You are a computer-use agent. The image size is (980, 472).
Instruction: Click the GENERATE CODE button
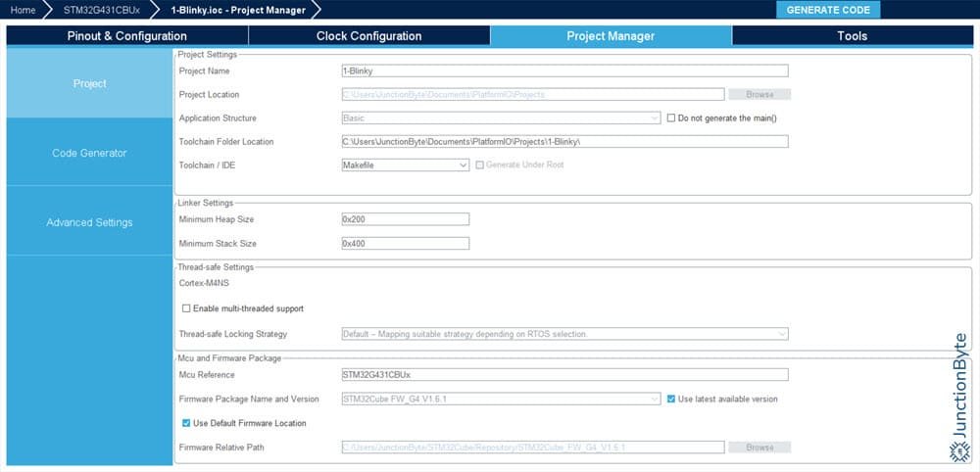pos(827,10)
